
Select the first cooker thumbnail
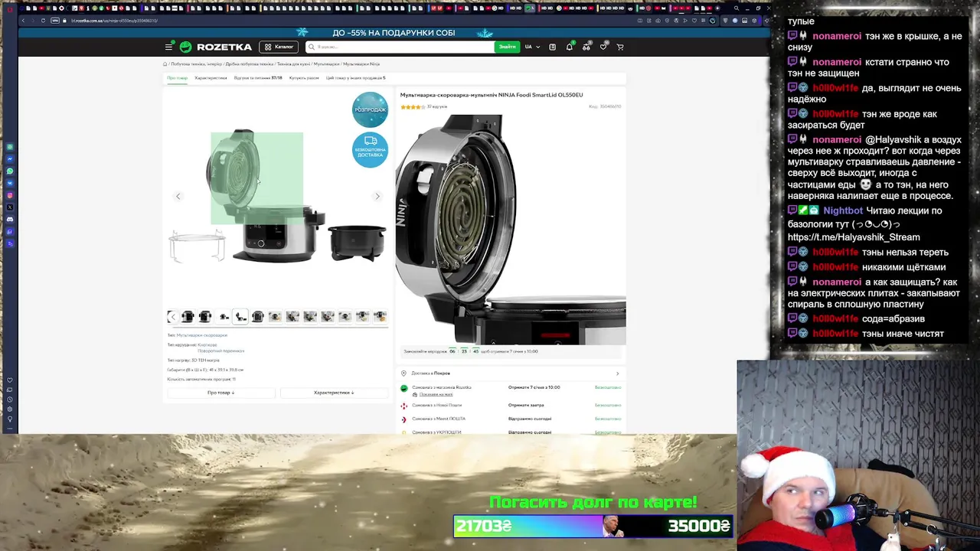(x=188, y=316)
